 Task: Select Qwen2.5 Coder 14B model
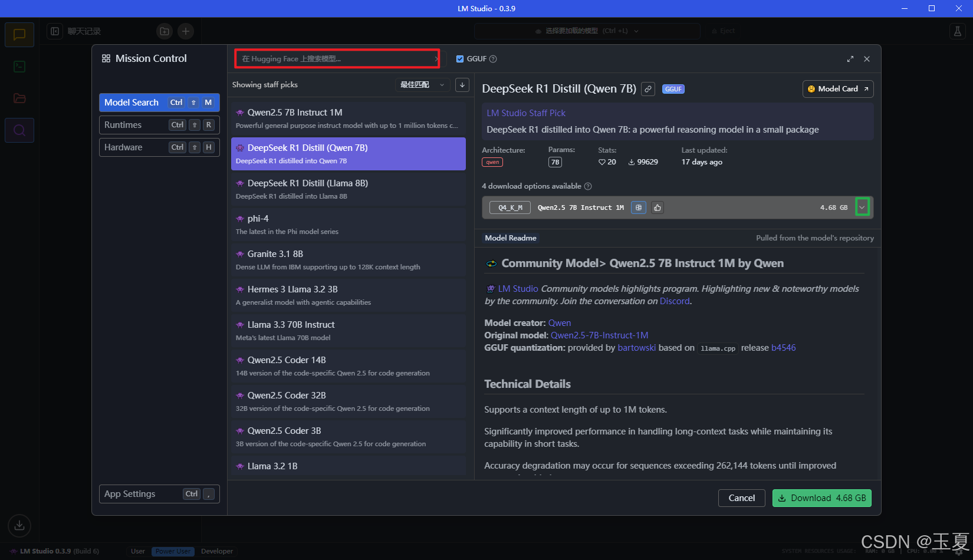(x=349, y=366)
